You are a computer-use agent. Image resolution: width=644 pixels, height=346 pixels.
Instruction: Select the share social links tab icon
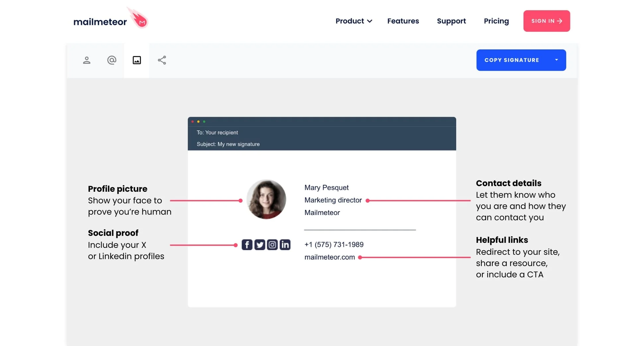[x=162, y=60]
